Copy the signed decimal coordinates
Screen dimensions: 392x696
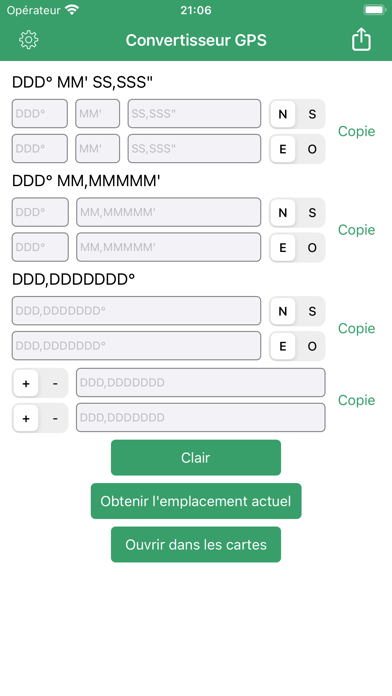pos(356,400)
